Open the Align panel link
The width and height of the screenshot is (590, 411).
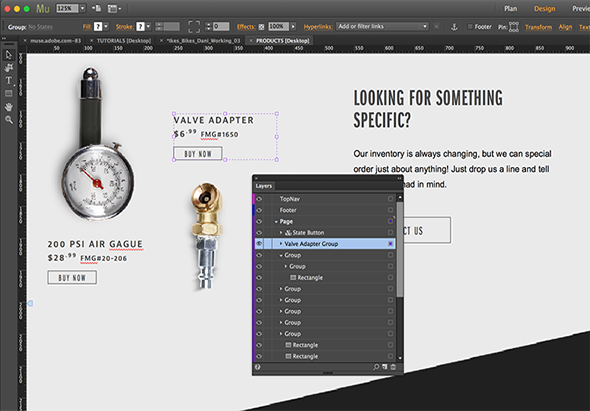point(565,27)
